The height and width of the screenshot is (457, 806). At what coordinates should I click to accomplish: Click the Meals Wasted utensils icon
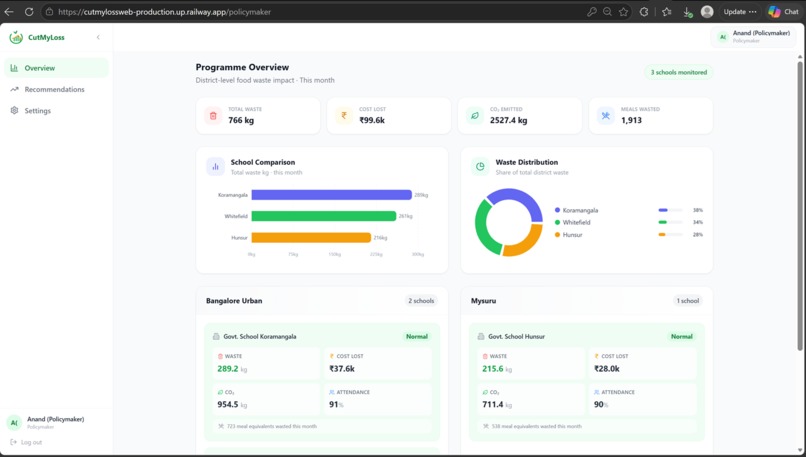[606, 116]
